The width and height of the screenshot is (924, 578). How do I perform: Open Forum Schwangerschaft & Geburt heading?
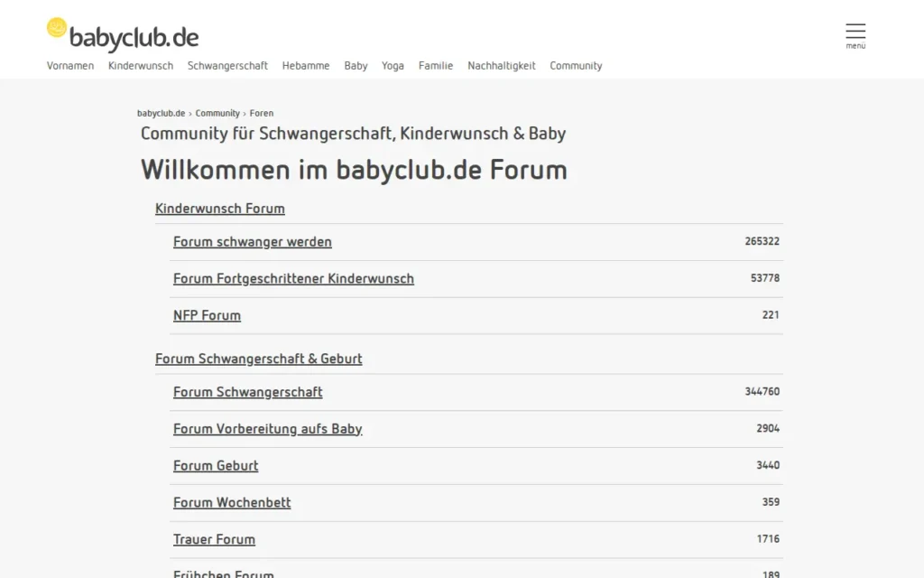[259, 359]
